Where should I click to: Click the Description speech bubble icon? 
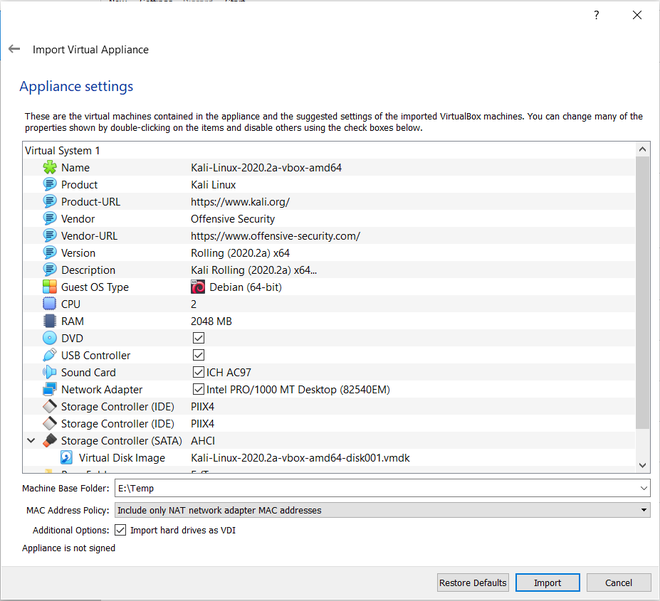(50, 270)
